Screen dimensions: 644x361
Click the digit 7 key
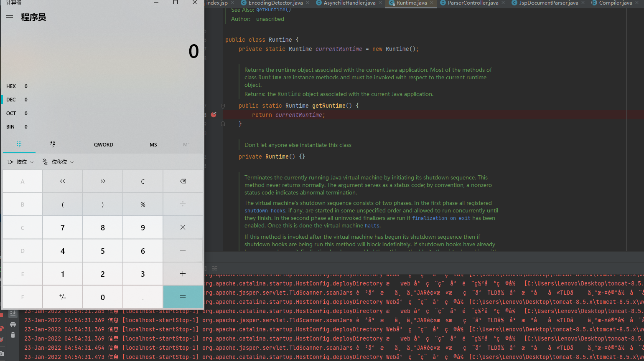pyautogui.click(x=63, y=227)
